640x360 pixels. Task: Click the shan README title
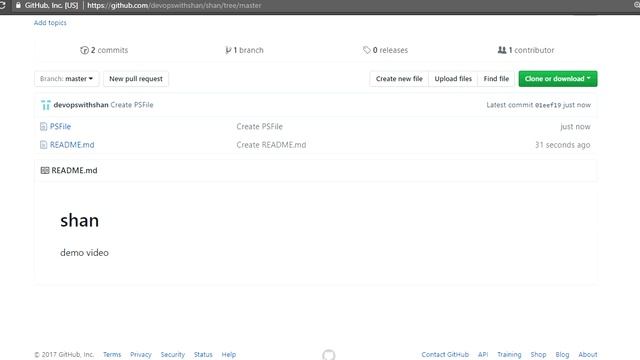[x=80, y=220]
